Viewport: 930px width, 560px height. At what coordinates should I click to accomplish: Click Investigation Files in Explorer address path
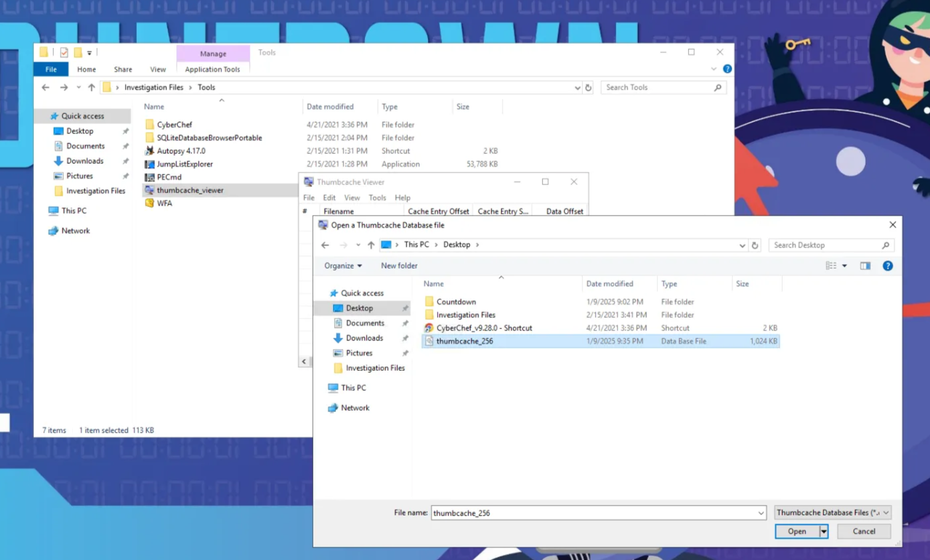click(153, 88)
